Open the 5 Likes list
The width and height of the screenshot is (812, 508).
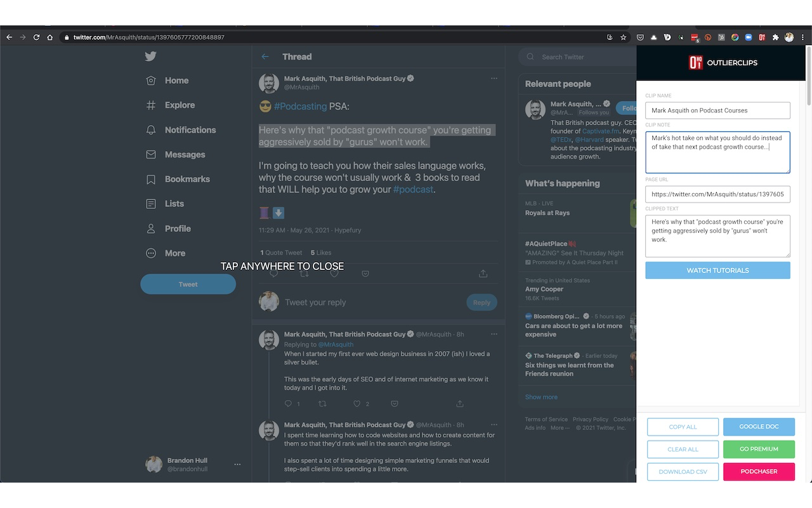pyautogui.click(x=321, y=253)
